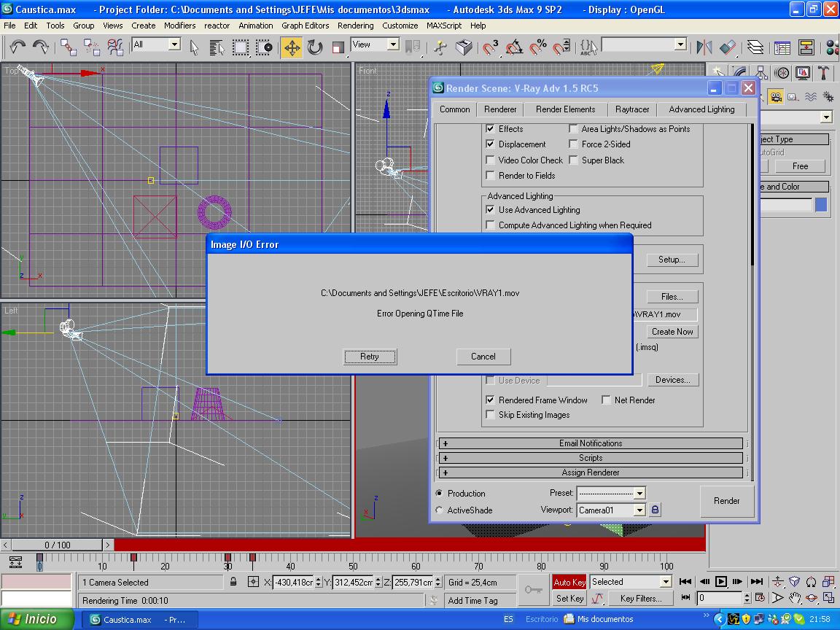Expand the Assign Renderer rollout
Image resolution: width=840 pixels, height=630 pixels.
pos(591,472)
